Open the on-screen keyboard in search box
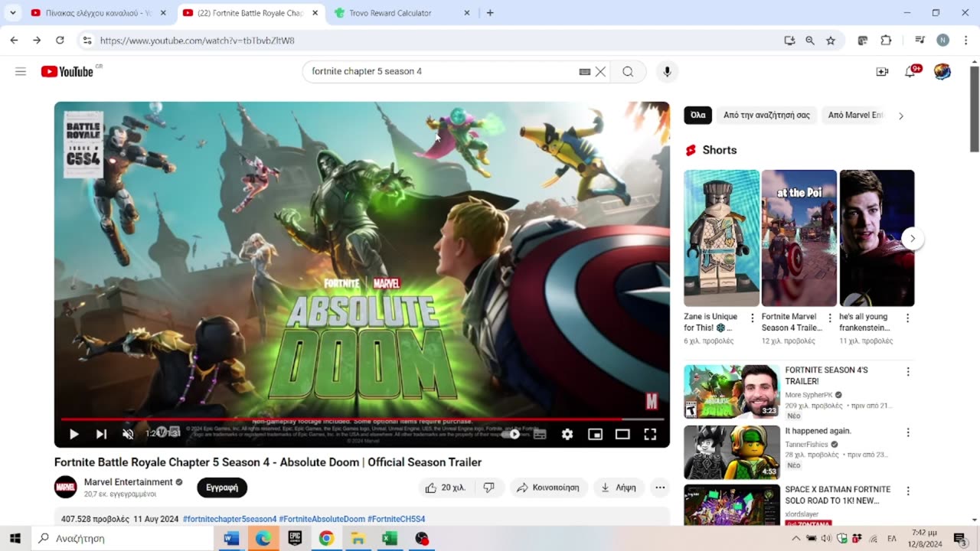The image size is (980, 551). (x=585, y=71)
